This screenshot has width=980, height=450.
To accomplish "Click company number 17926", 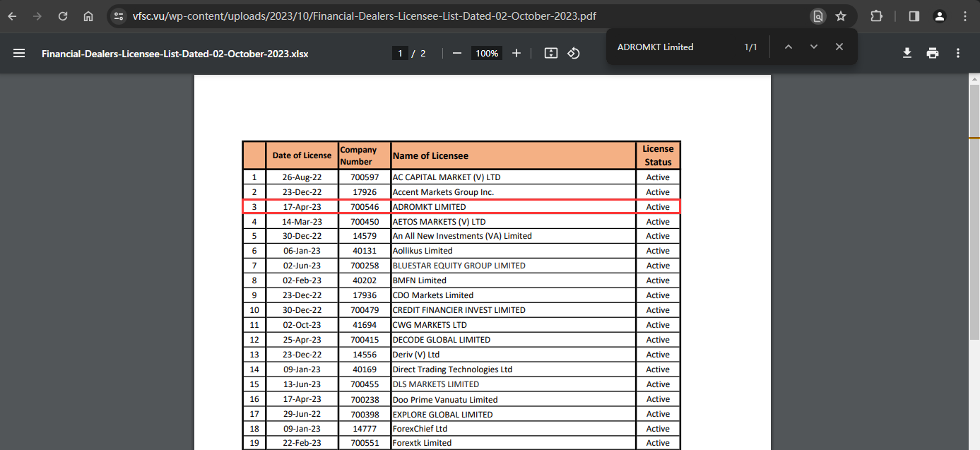I will [365, 192].
